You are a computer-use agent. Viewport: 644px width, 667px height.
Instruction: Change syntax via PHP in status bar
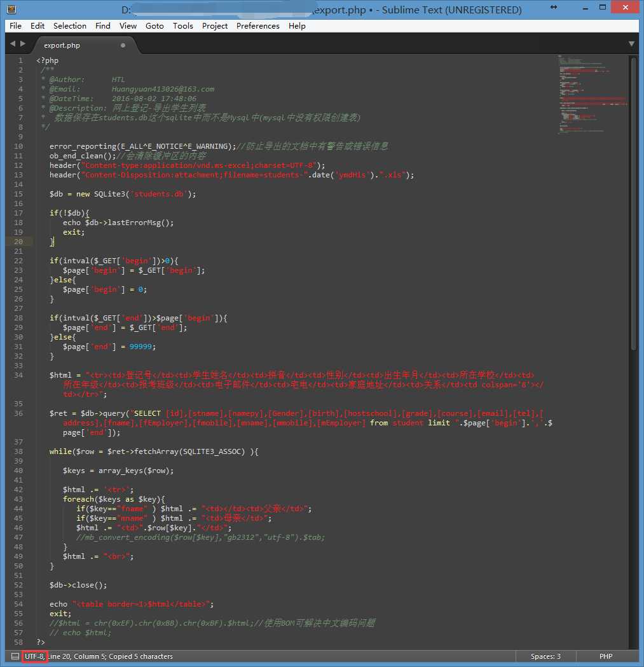pyautogui.click(x=606, y=656)
